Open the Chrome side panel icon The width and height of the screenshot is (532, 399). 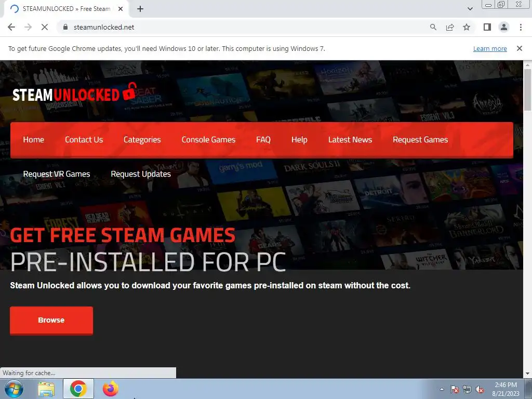click(x=487, y=27)
